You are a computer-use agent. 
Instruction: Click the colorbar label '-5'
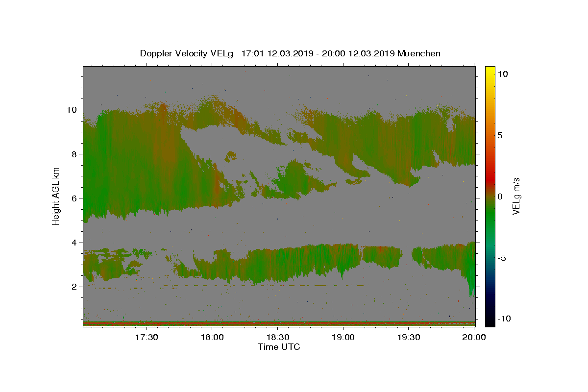(502, 258)
